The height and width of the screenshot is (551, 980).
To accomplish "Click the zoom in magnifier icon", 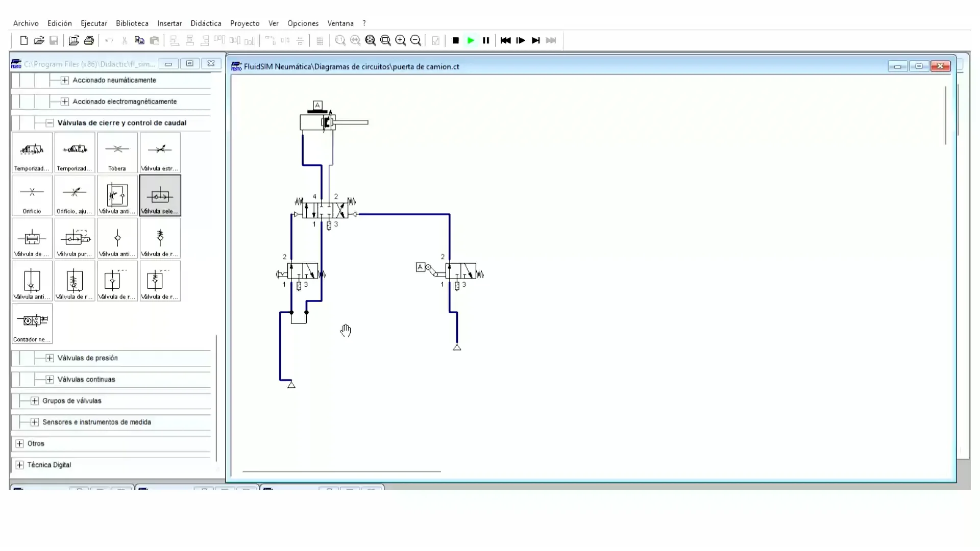I will (x=401, y=40).
